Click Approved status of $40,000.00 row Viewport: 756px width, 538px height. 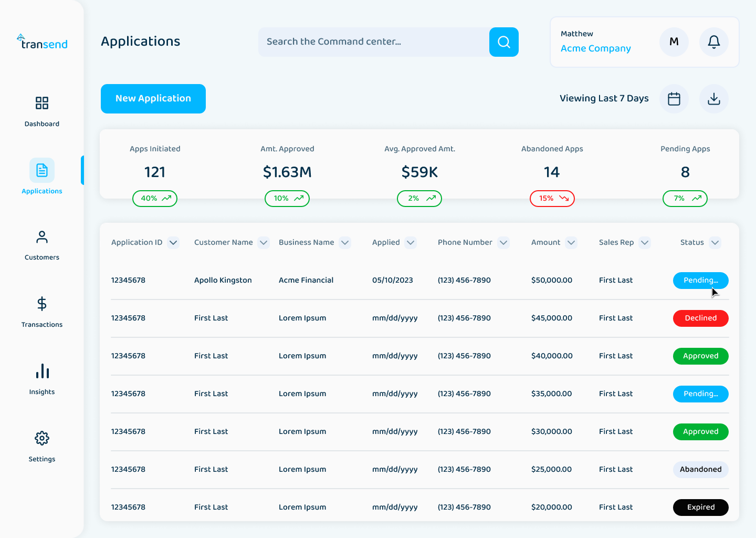click(x=701, y=356)
